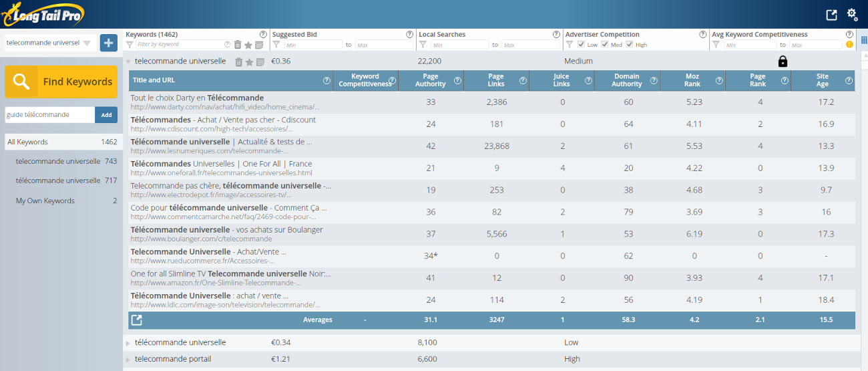Export competitor results from the Averages row icon

(136, 320)
